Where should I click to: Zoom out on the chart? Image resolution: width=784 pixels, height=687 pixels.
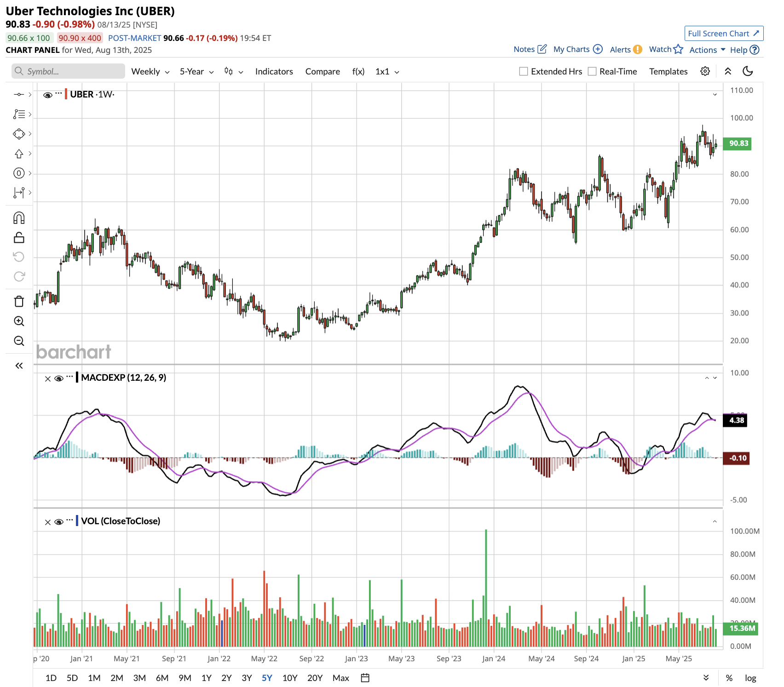tap(19, 341)
